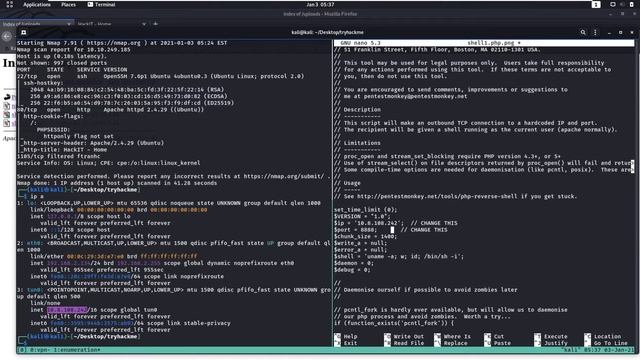Click the '$port = 8888;' line in nano
The image size is (640, 360).
[x=391, y=230]
